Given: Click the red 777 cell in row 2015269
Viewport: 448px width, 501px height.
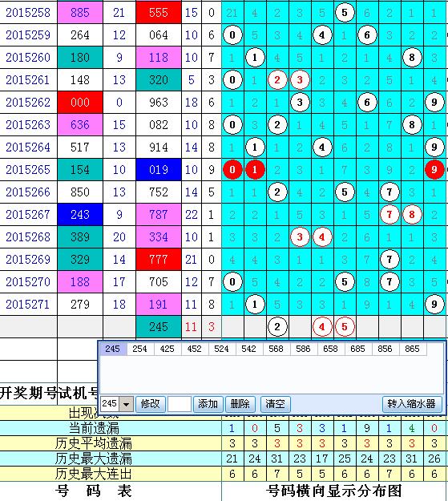Looking at the screenshot, I should click(x=159, y=260).
